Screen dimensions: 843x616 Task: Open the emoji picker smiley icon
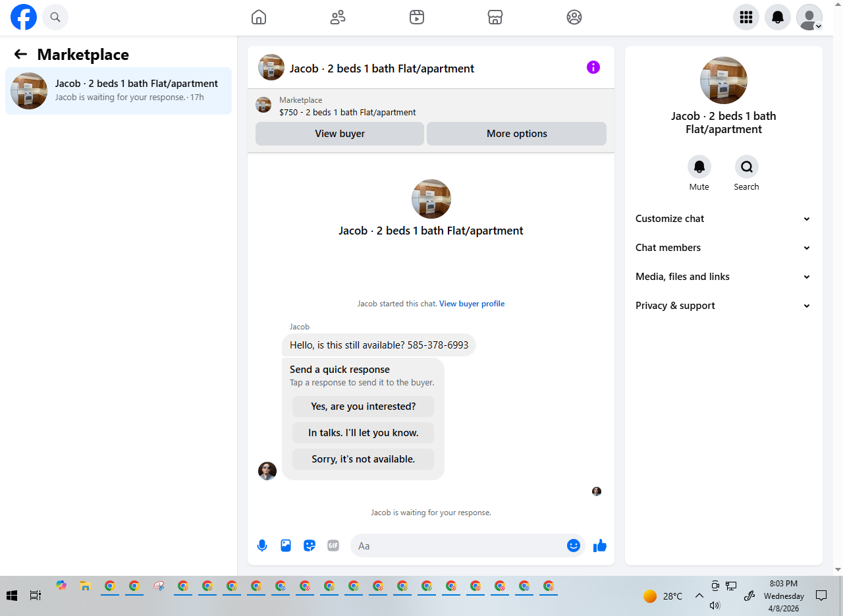[574, 546]
